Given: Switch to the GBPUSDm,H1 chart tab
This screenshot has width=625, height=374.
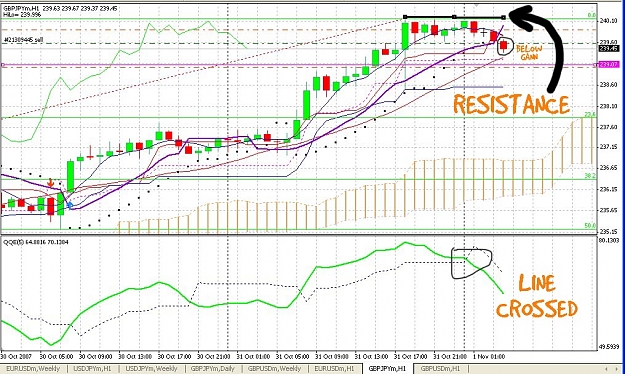Looking at the screenshot, I should (440, 369).
